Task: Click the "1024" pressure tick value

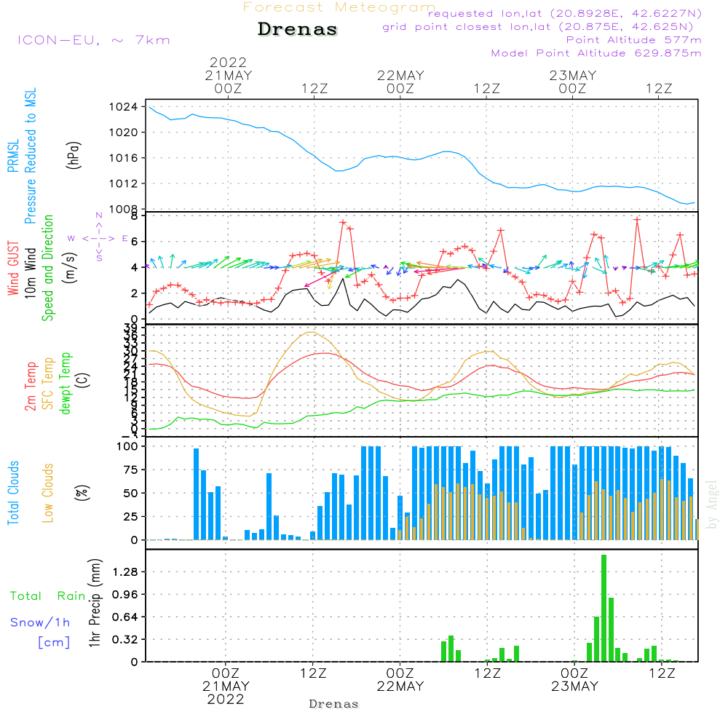Action: [124, 107]
